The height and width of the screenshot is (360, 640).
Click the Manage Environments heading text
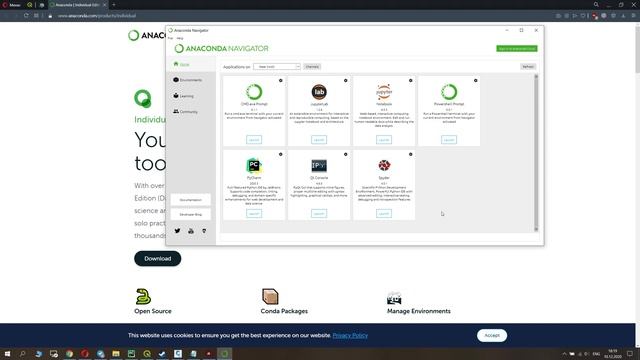click(x=419, y=311)
